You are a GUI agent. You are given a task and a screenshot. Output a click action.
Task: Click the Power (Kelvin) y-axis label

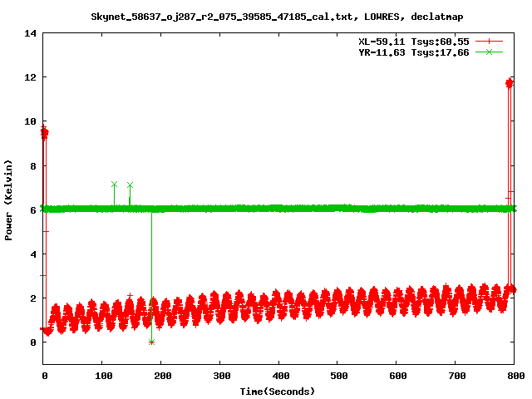point(8,200)
